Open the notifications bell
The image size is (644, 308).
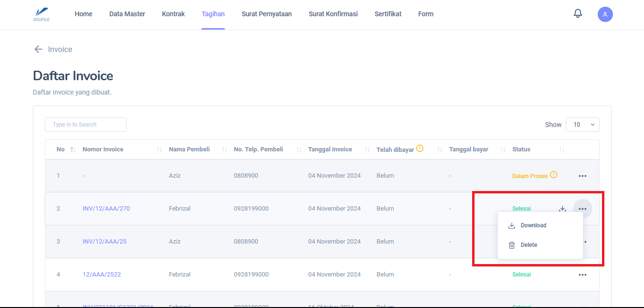(x=578, y=13)
